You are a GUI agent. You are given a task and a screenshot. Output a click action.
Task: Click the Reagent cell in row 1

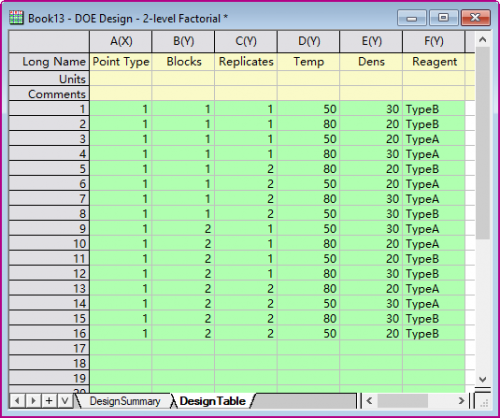[434, 109]
